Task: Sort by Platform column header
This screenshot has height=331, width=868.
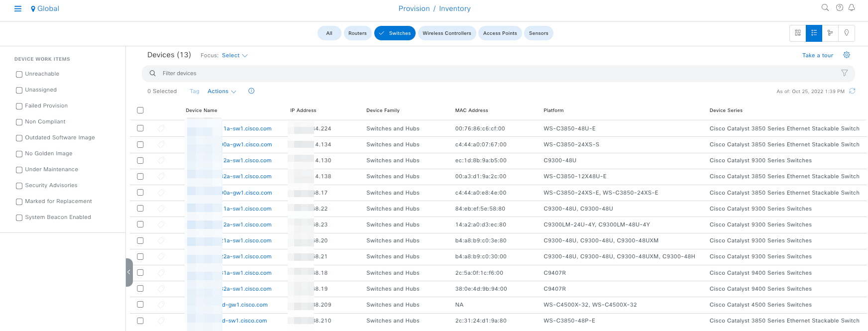Action: pos(553,110)
